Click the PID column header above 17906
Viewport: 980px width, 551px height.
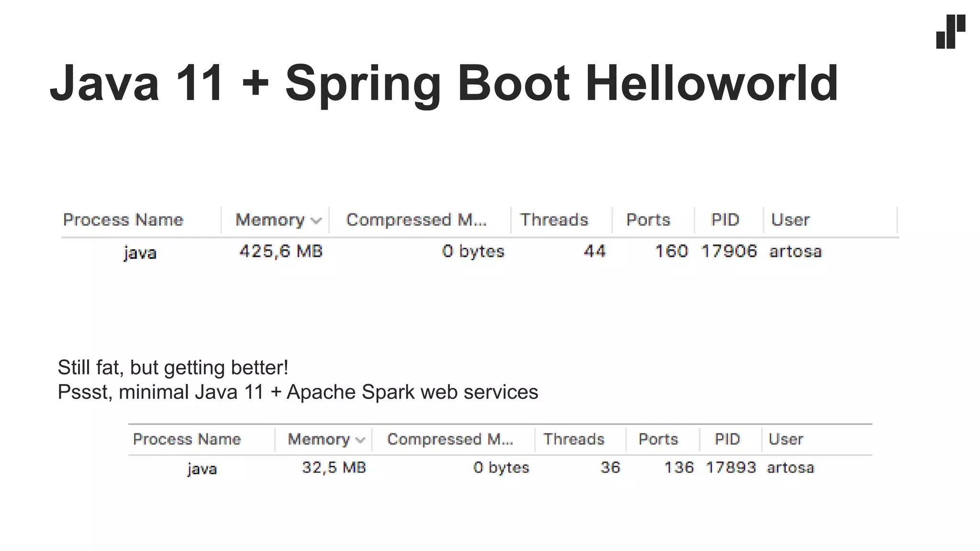(x=725, y=220)
